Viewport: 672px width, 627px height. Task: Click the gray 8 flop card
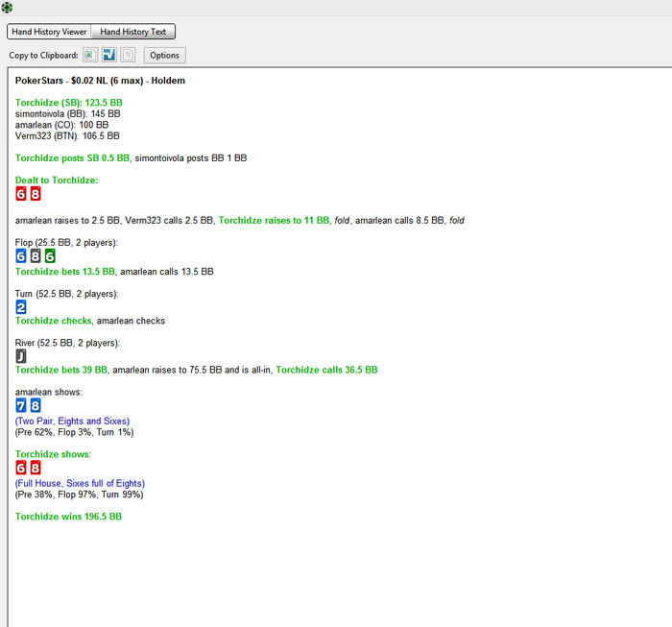(x=36, y=256)
